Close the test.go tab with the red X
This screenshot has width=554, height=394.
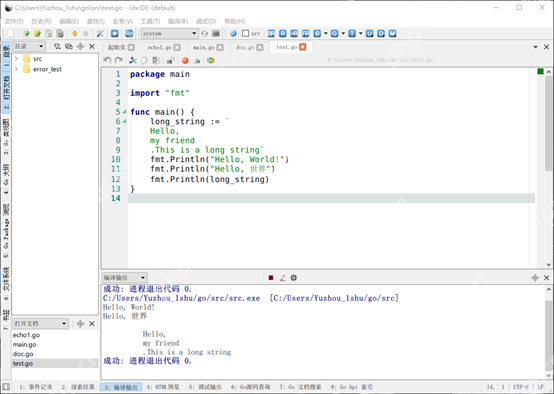coord(303,47)
